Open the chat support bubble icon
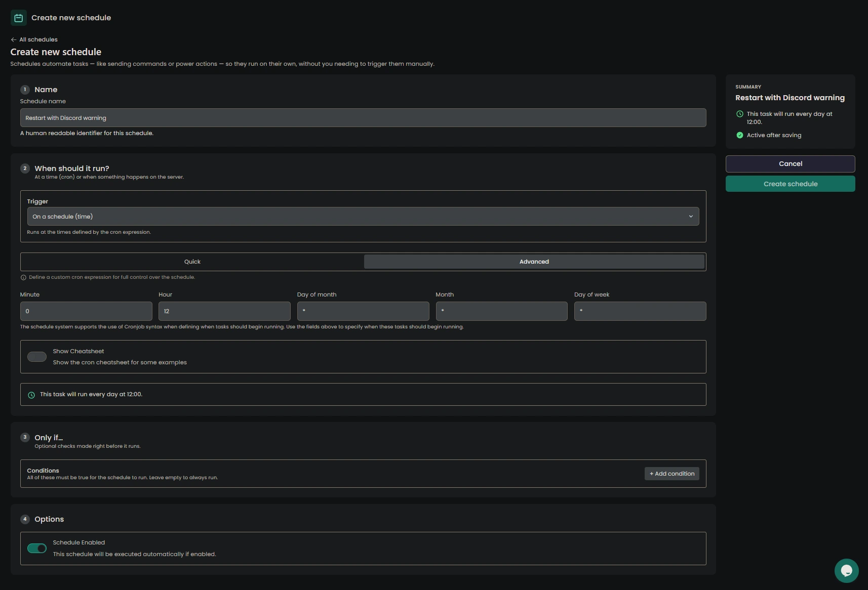 (x=846, y=571)
